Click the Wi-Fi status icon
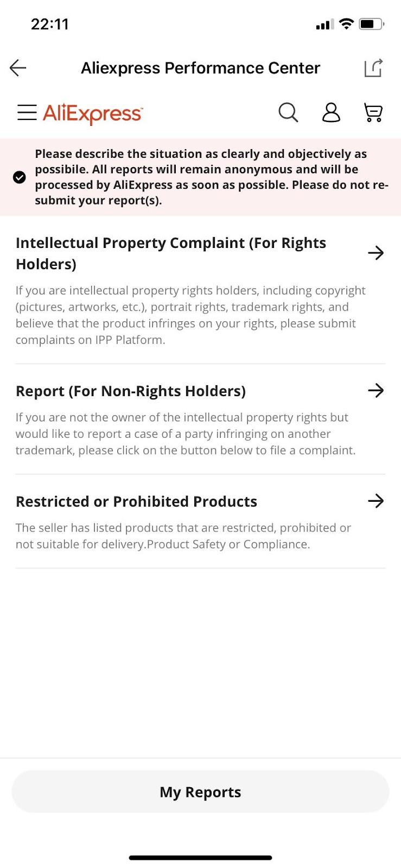 pos(346,24)
